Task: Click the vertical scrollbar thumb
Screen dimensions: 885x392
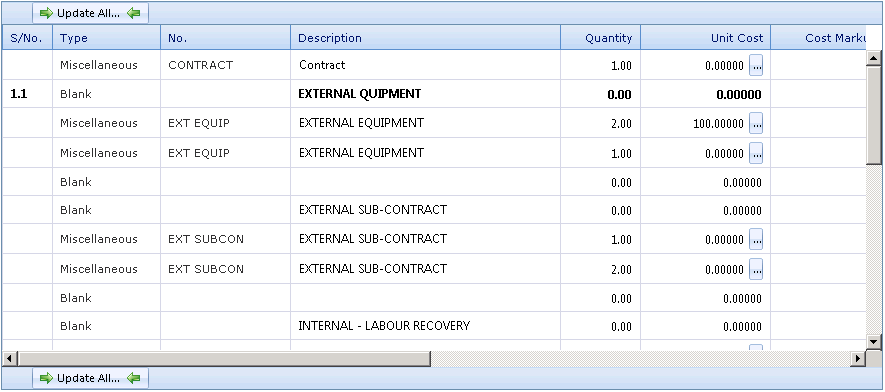Action: tap(874, 115)
